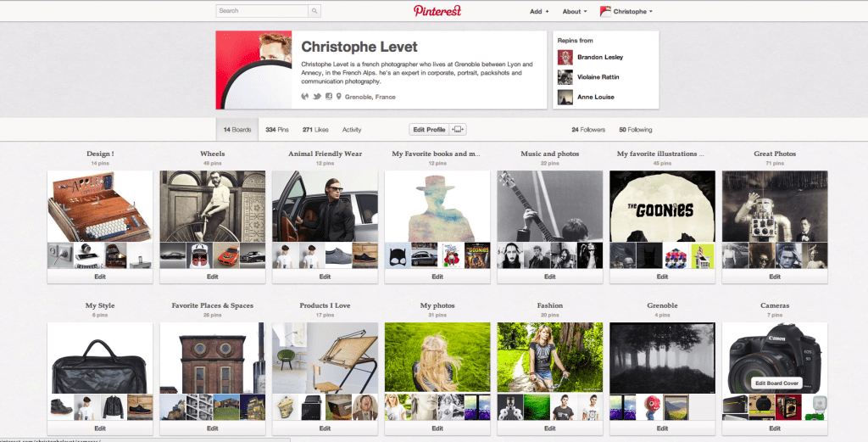Open the Activity tab
The width and height of the screenshot is (868, 442).
tap(352, 130)
